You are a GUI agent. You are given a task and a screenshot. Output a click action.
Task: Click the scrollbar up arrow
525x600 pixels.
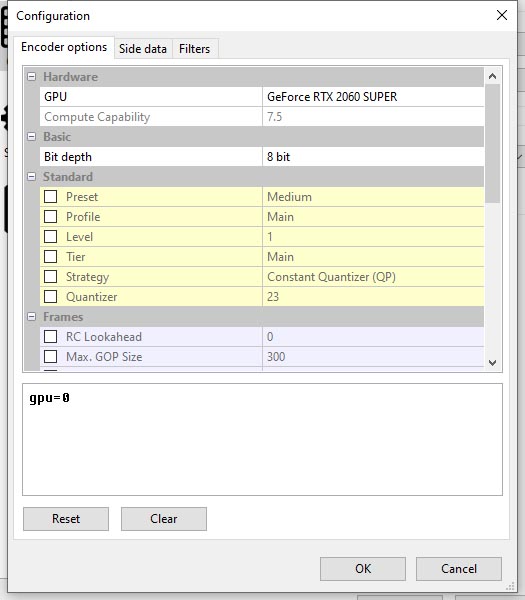[493, 76]
